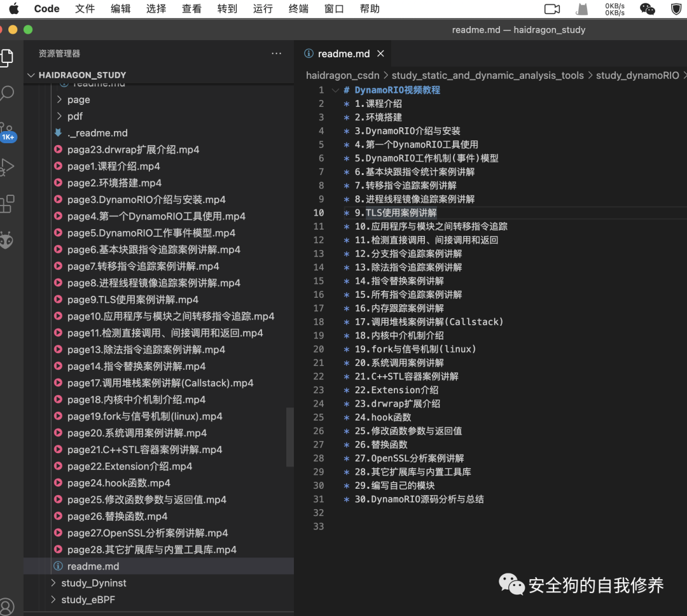Click editor line '17.调用堆栈案例讲解(Callstack)'
687x616 pixels.
pyautogui.click(x=429, y=322)
